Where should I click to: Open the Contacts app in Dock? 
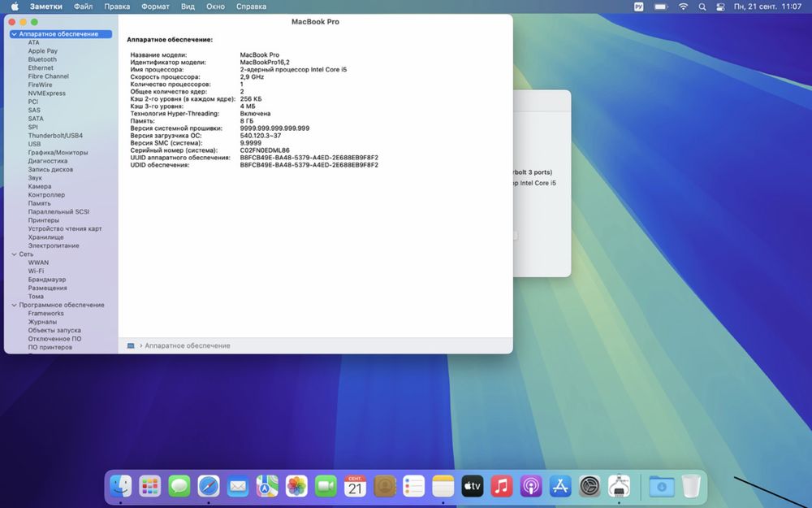[385, 486]
